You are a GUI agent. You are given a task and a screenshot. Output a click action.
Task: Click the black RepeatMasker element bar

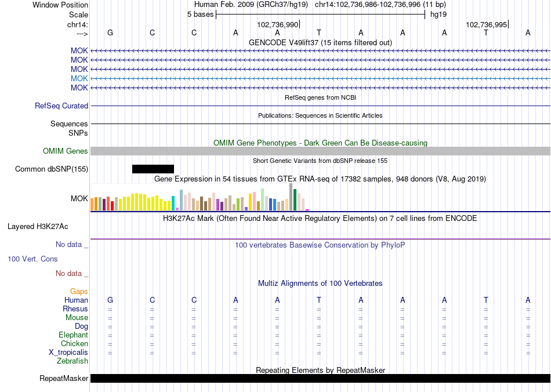321,378
